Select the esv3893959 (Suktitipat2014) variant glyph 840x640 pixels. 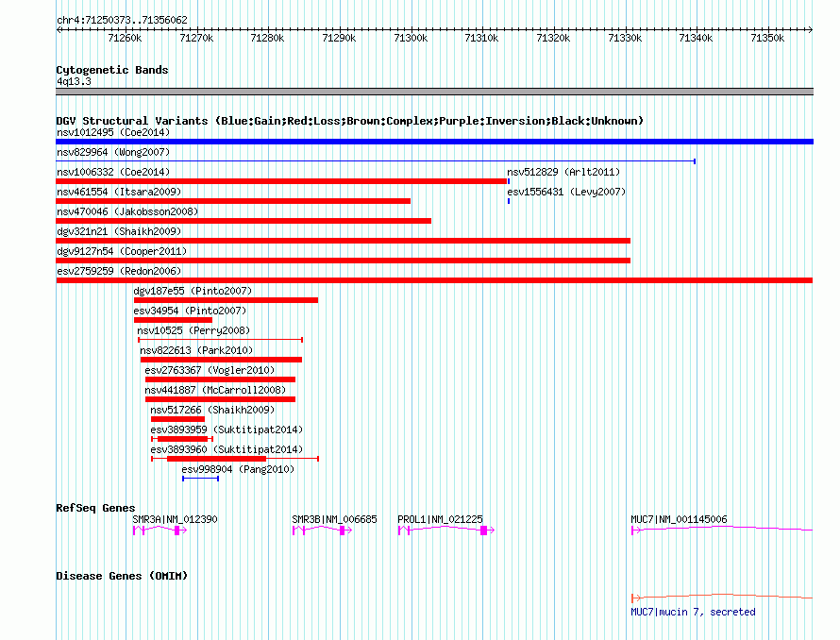pyautogui.click(x=182, y=439)
